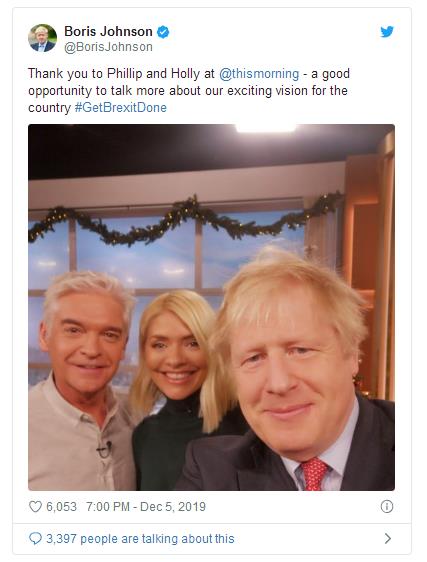This screenshot has width=427, height=562.
Task: Click the blue verified badge
Action: (x=163, y=32)
